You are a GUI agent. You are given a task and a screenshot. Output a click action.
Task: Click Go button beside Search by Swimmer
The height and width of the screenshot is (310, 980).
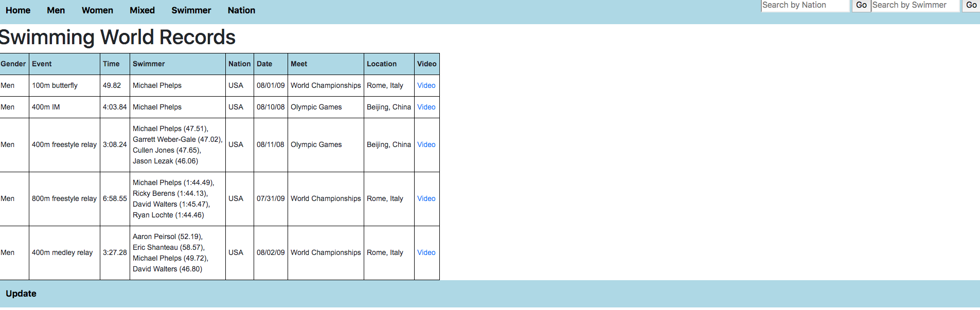pyautogui.click(x=971, y=6)
